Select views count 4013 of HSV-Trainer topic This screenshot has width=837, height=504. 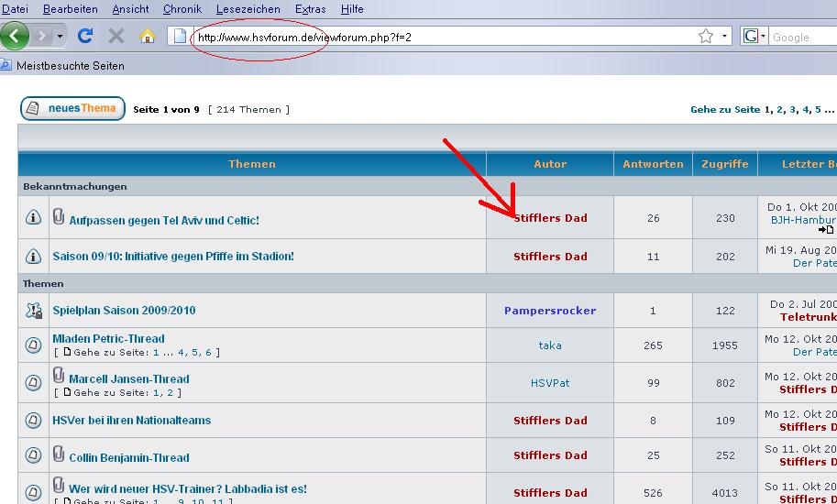[x=725, y=493]
